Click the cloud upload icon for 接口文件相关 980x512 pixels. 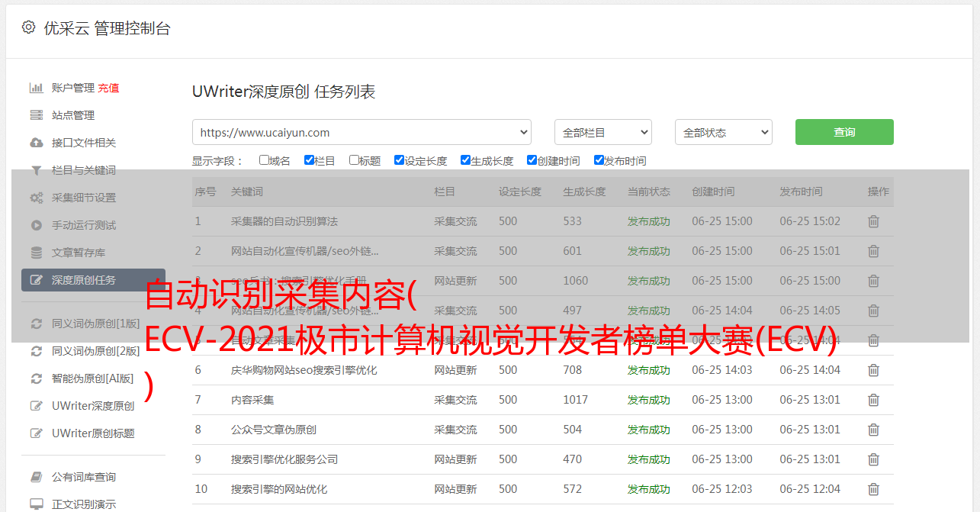point(36,143)
